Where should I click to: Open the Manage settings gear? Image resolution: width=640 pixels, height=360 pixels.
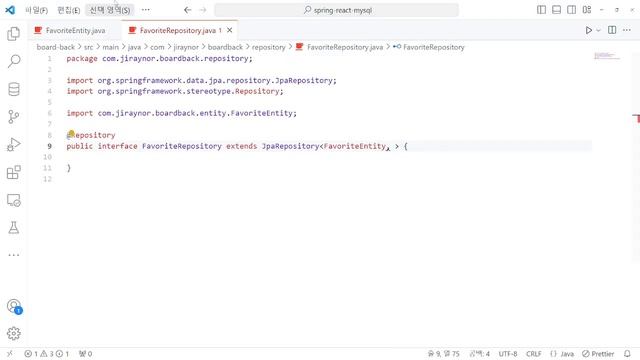click(13, 333)
